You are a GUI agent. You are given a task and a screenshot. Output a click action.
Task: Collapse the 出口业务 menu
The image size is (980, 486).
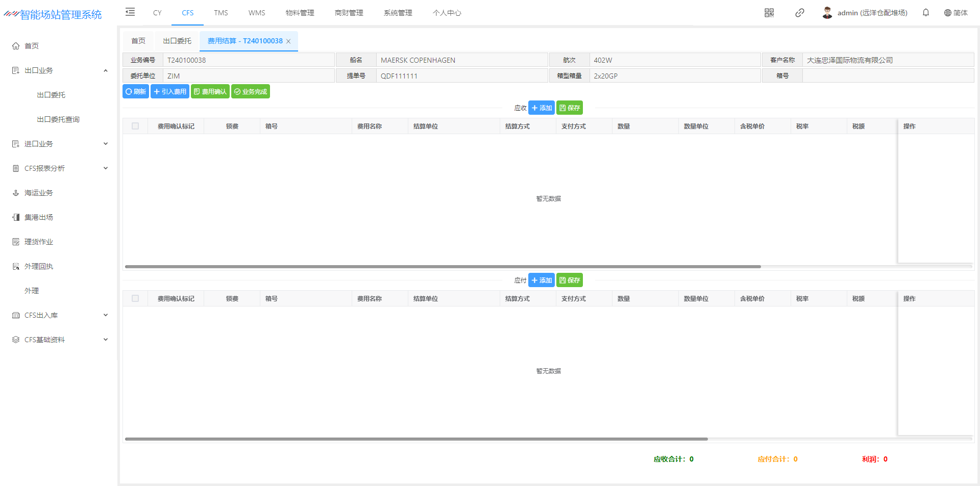pyautogui.click(x=105, y=70)
